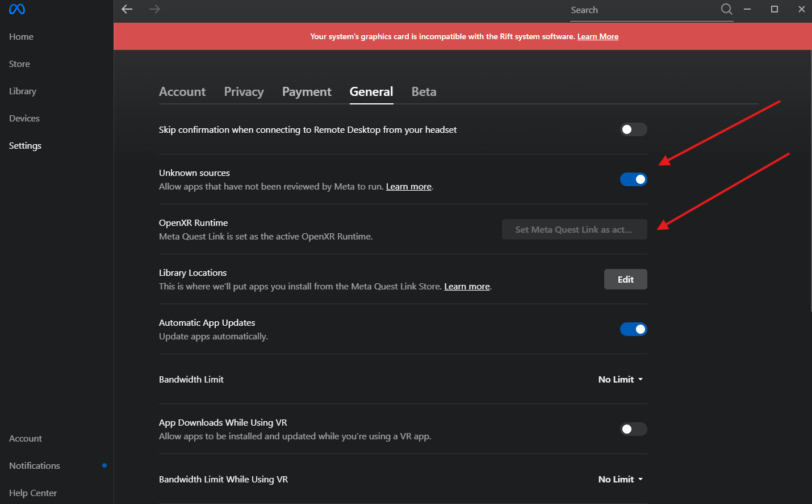Switch to the Account tab

182,91
